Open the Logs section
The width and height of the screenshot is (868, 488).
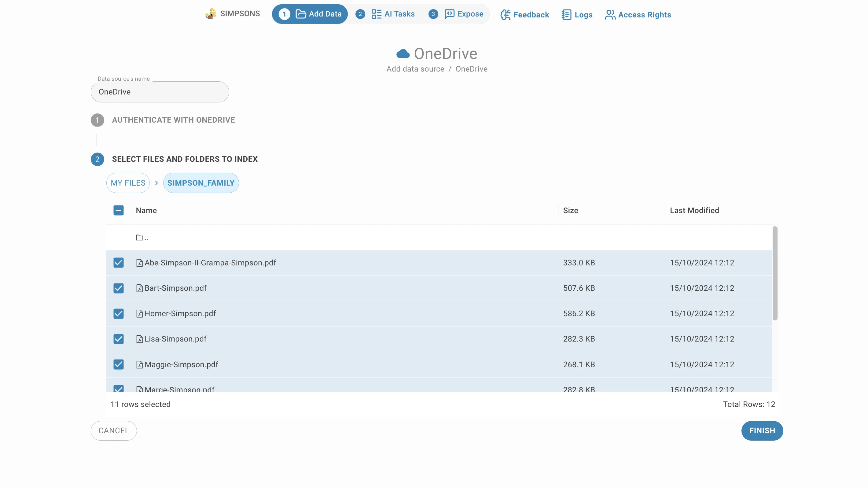(x=577, y=15)
